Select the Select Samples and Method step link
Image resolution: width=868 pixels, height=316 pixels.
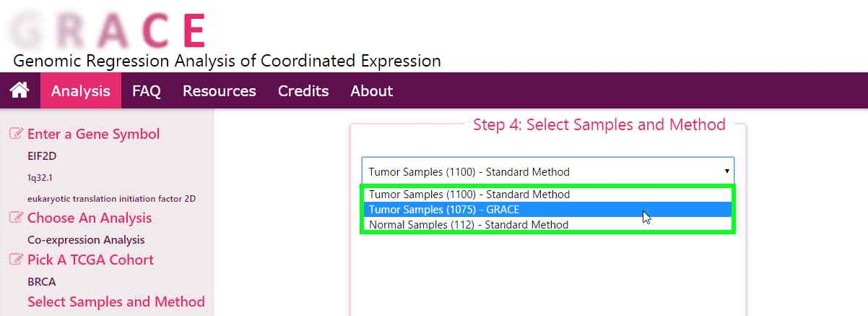tap(116, 302)
